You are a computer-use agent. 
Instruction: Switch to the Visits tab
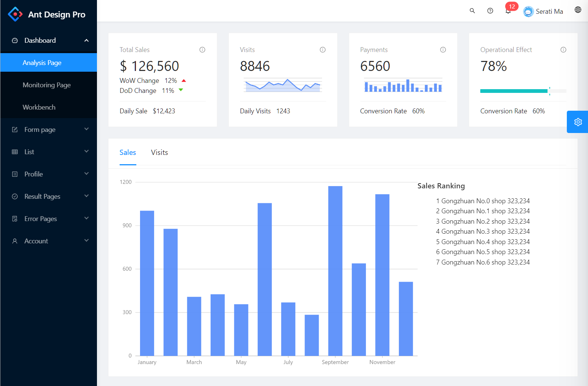(159, 153)
